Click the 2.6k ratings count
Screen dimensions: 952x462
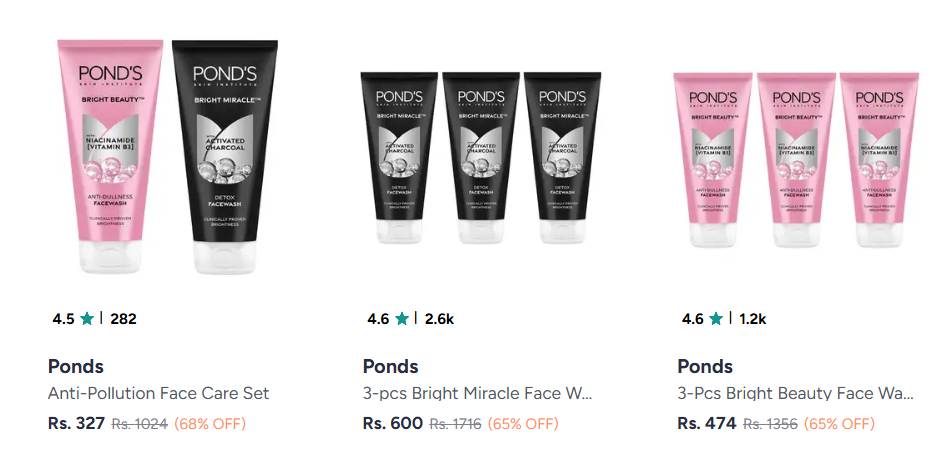tap(439, 319)
